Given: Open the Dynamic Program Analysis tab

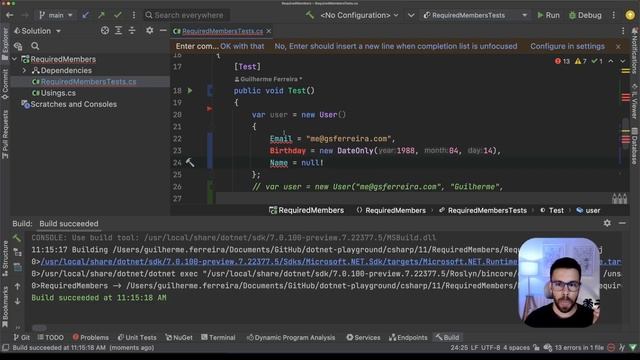Looking at the screenshot, I should pos(291,338).
